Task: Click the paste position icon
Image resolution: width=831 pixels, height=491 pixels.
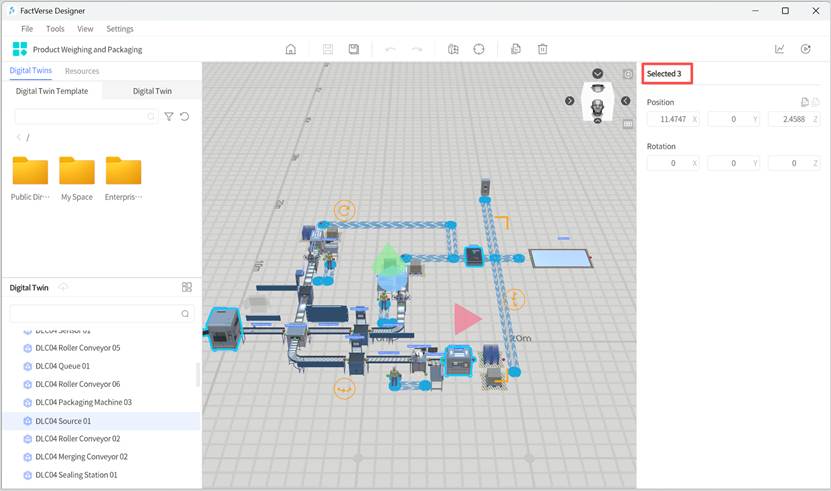Action: point(815,102)
